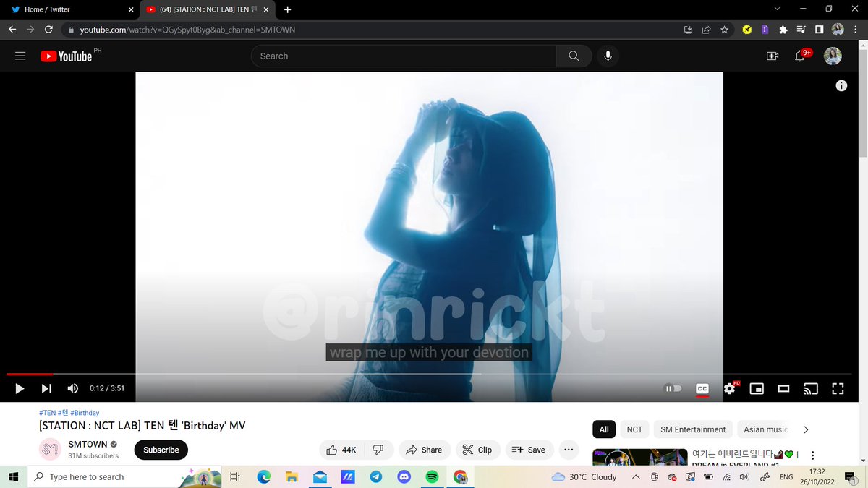
Task: Switch to theater mode
Action: point(783,389)
